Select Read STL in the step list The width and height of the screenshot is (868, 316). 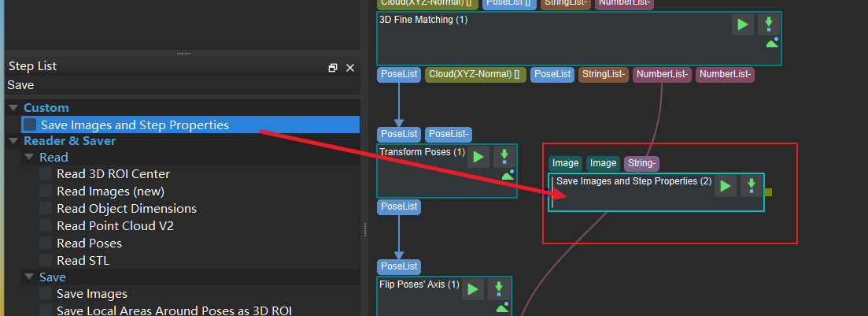pos(83,260)
